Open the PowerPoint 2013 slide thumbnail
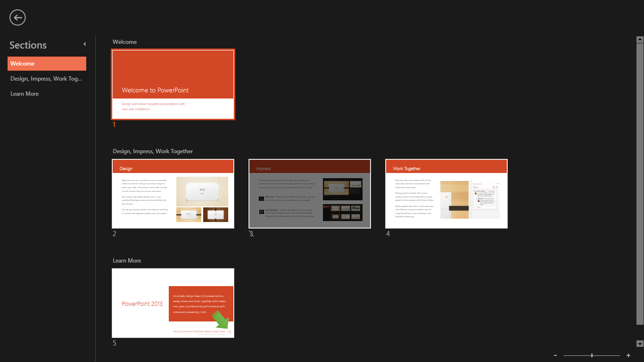Image resolution: width=644 pixels, height=362 pixels. tap(173, 303)
